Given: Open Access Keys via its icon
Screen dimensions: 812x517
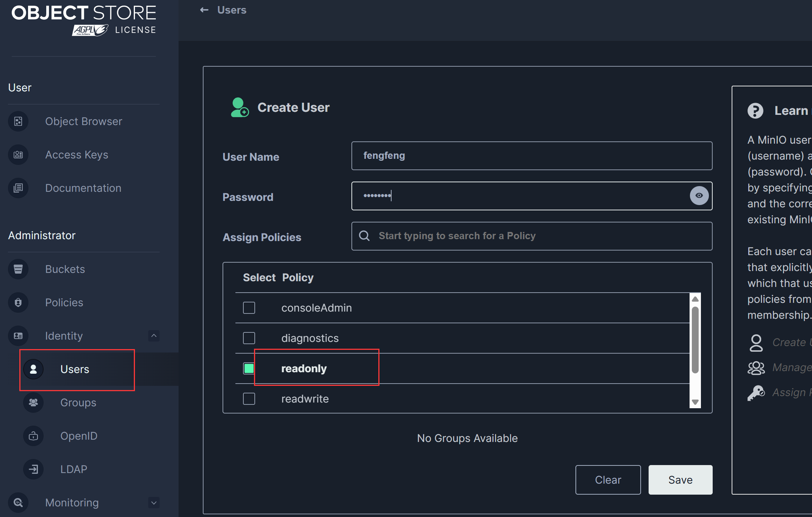Looking at the screenshot, I should (x=18, y=155).
